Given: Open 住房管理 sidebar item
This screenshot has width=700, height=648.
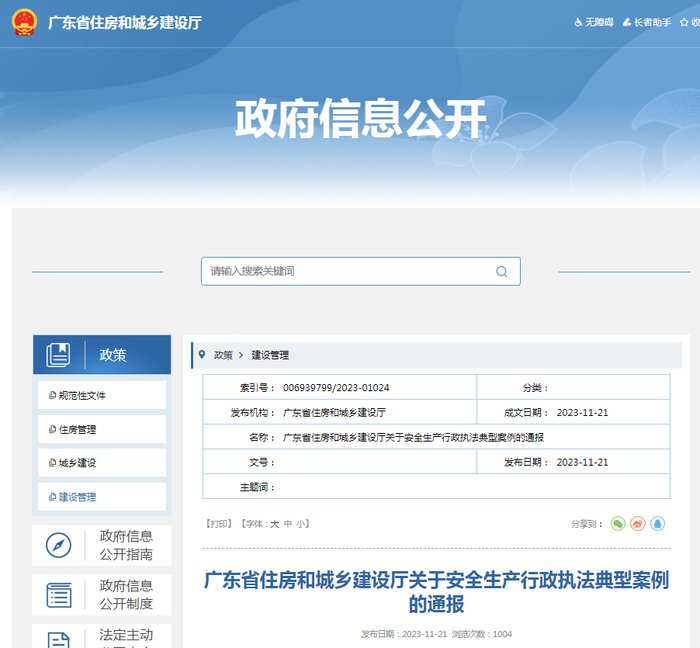Looking at the screenshot, I should (102, 429).
